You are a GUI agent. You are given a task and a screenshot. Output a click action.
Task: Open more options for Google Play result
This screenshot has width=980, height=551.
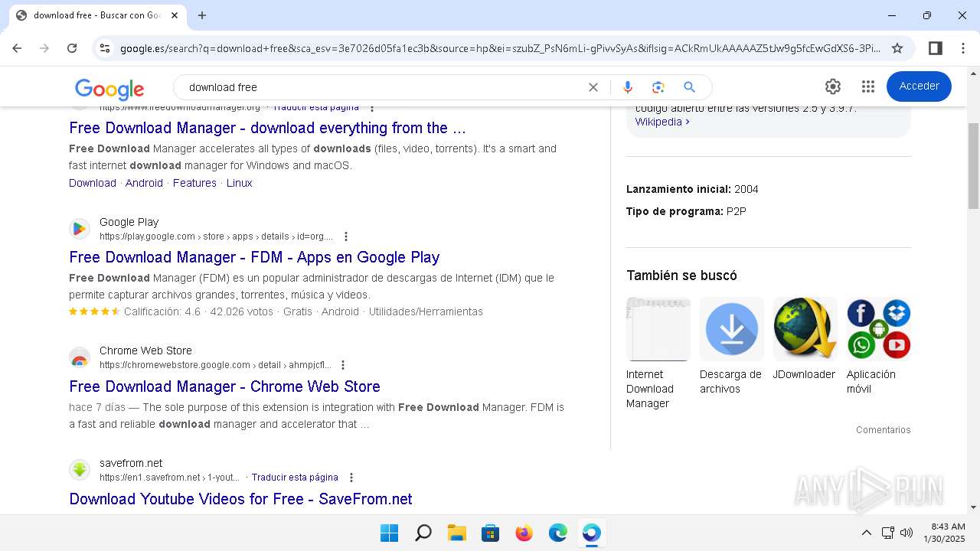(346, 236)
